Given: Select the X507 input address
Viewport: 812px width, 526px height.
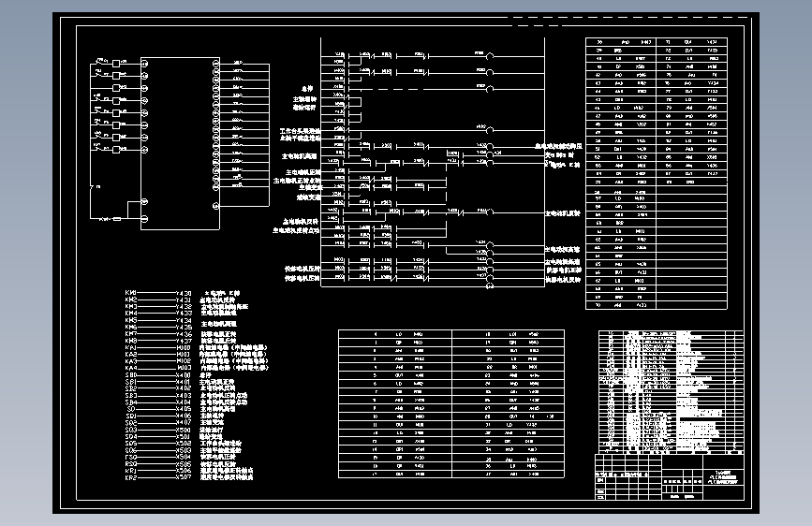Looking at the screenshot, I should (184, 477).
